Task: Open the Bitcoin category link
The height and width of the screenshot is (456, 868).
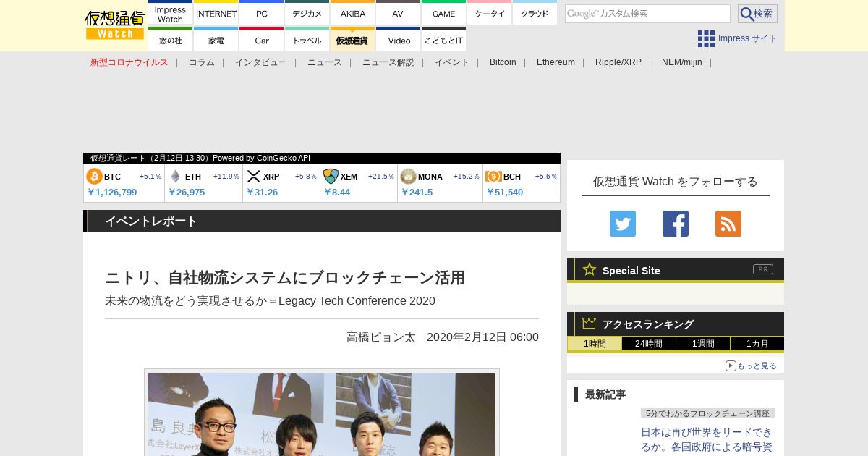Action: [x=503, y=62]
